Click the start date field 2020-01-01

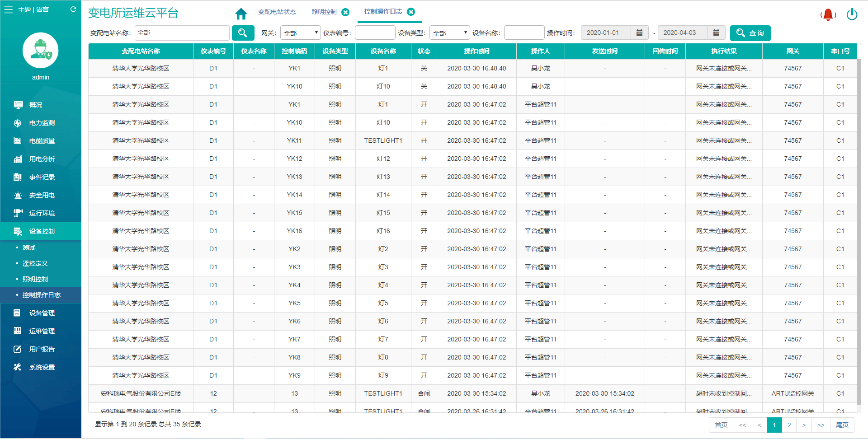[606, 33]
